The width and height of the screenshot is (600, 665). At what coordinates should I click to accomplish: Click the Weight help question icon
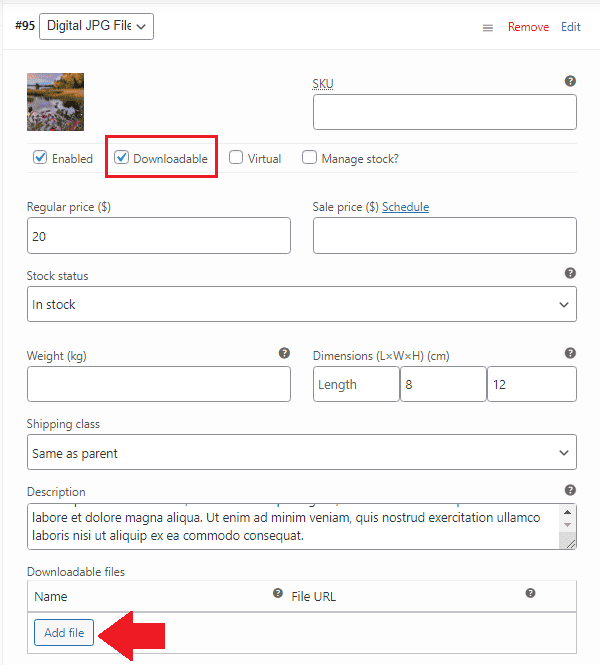(284, 353)
